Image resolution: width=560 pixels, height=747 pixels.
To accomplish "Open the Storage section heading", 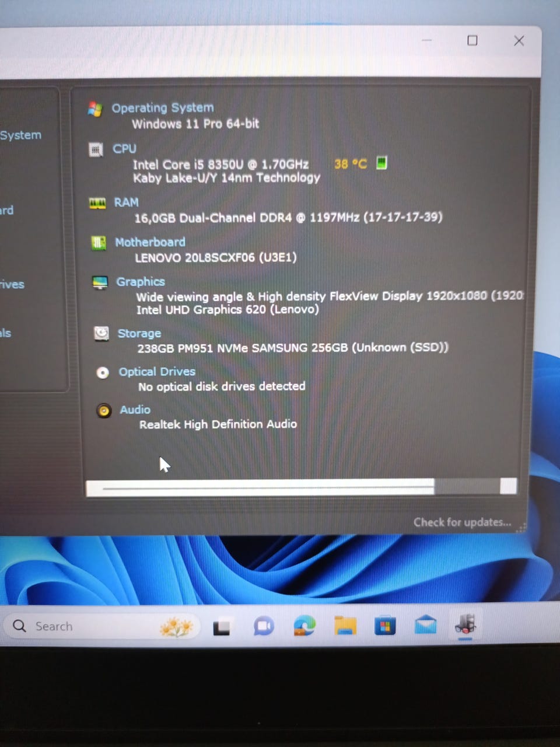I will [x=139, y=333].
